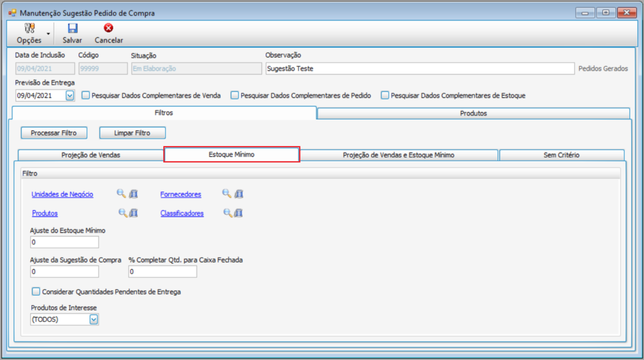This screenshot has height=360, width=644.
Task: Click the Data de Inclusão field
Action: coord(45,69)
